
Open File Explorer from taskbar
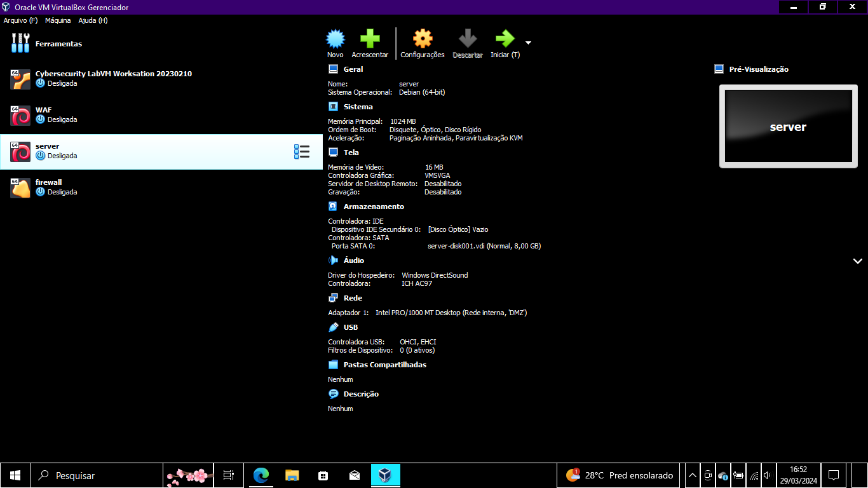pos(292,475)
